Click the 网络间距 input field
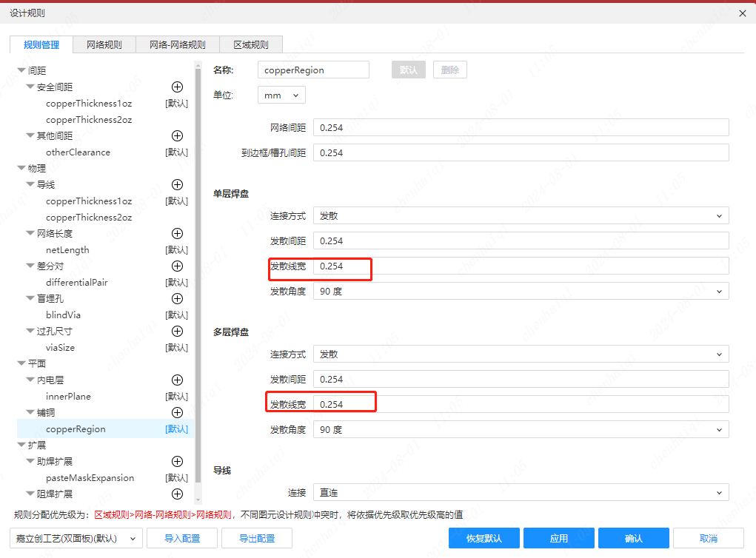This screenshot has height=558, width=756. (521, 128)
